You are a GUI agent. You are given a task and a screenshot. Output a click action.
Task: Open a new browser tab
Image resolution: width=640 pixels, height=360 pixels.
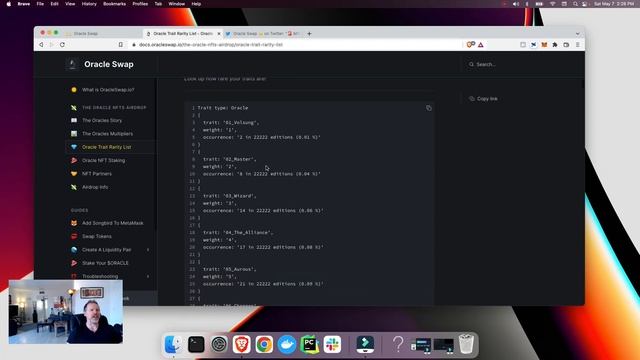[x=309, y=33]
